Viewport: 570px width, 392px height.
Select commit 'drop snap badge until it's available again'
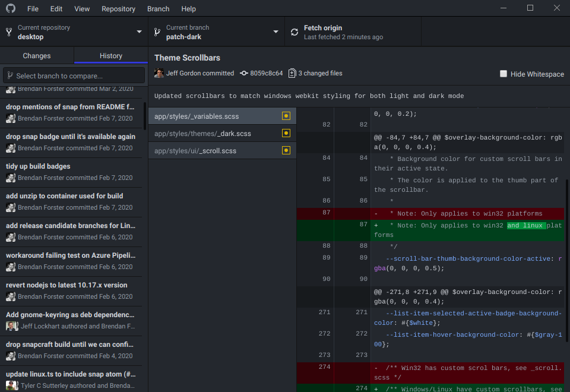[x=71, y=143]
